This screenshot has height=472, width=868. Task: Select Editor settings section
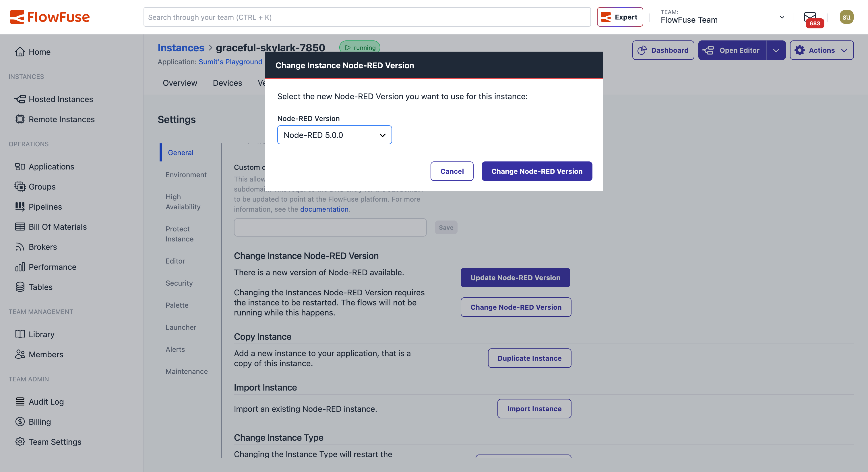pyautogui.click(x=175, y=261)
